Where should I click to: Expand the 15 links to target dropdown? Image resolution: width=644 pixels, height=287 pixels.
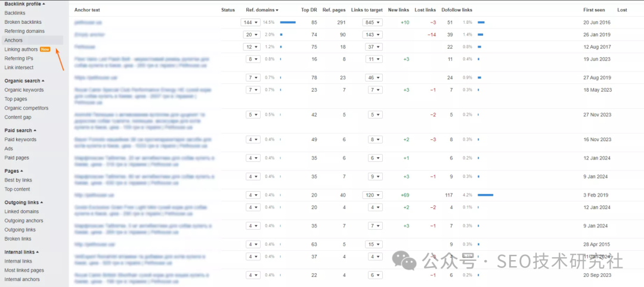[x=373, y=244]
